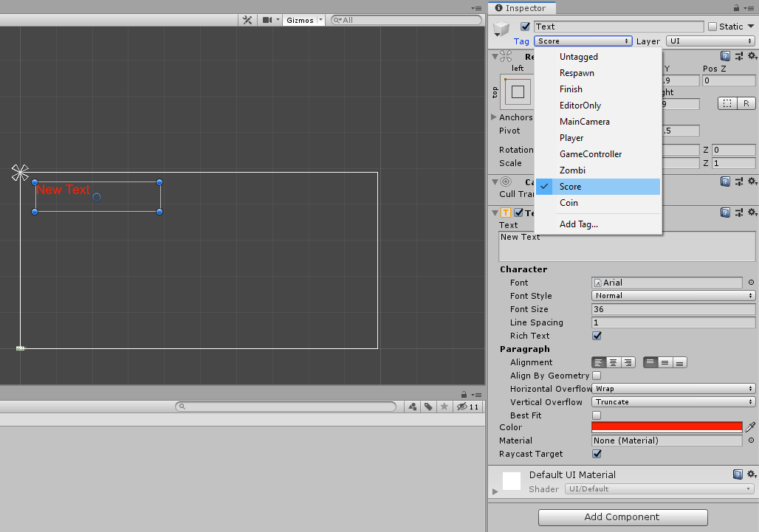Screen dimensions: 759x532
Task: Toggle the Rich Text checkbox
Action: tap(597, 336)
